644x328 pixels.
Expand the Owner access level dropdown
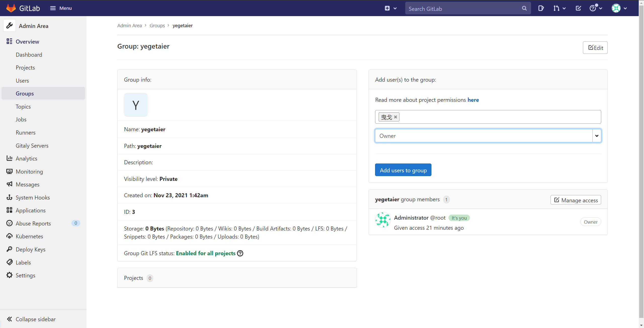point(596,136)
